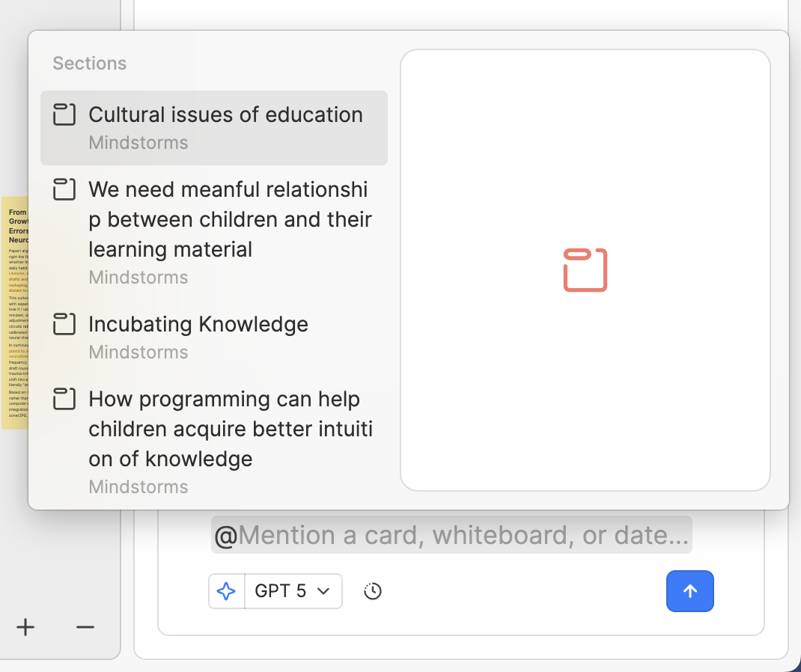Click the card icon beside 'We need meanful relationship'
Image resolution: width=801 pixels, height=672 pixels.
pyautogui.click(x=64, y=189)
